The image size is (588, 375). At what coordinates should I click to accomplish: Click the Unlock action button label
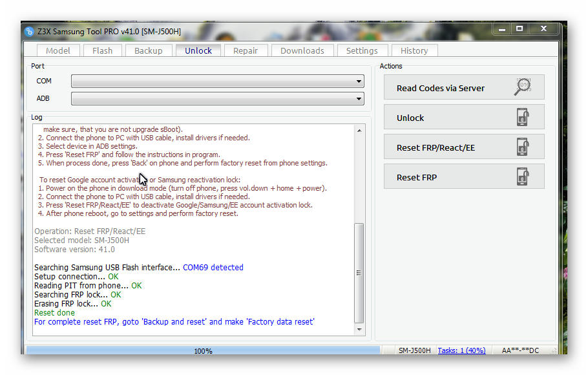click(410, 118)
